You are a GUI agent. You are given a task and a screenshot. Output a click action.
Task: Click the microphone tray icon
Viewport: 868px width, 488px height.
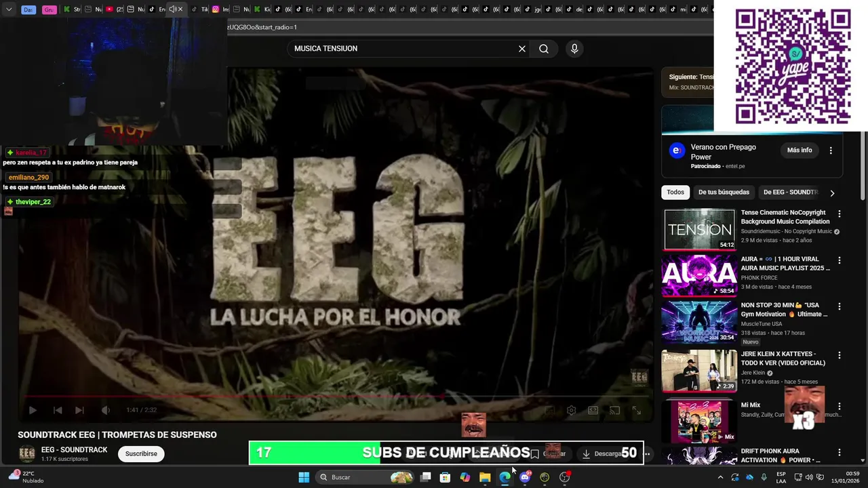click(764, 477)
